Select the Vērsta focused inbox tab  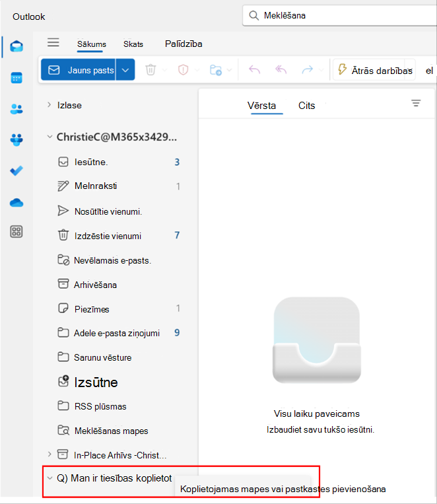tap(261, 106)
